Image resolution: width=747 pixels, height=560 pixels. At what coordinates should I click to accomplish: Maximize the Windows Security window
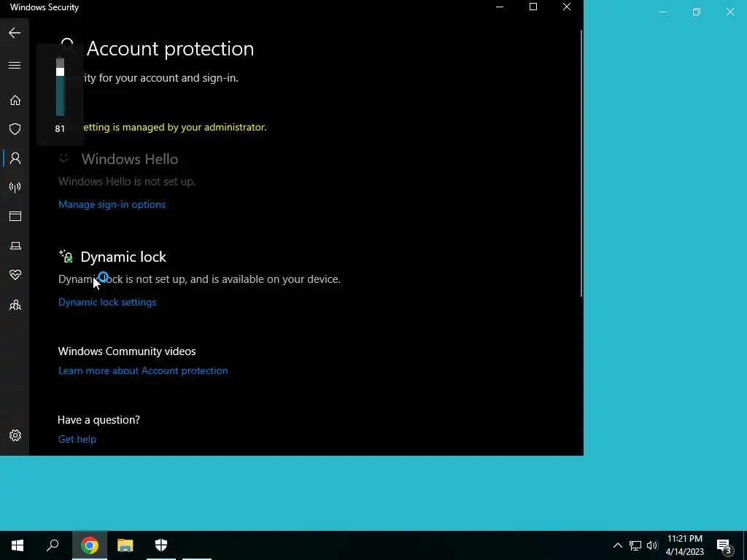[x=533, y=7]
